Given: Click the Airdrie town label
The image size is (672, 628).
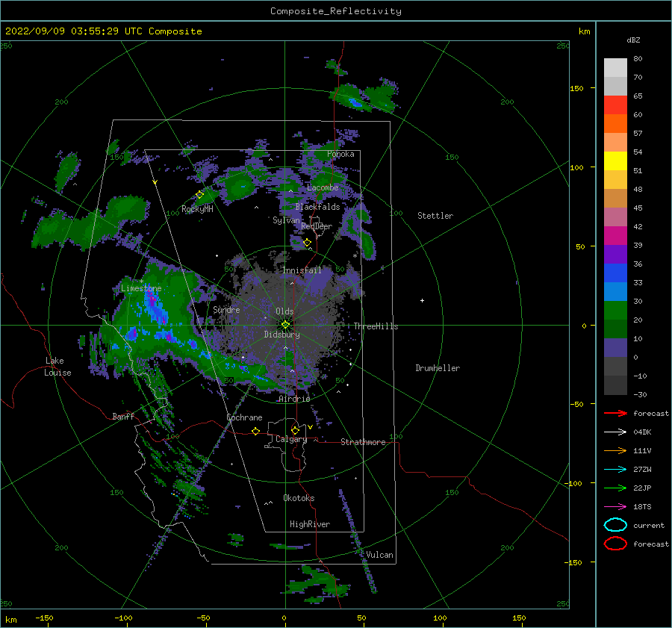Looking at the screenshot, I should pyautogui.click(x=294, y=399).
